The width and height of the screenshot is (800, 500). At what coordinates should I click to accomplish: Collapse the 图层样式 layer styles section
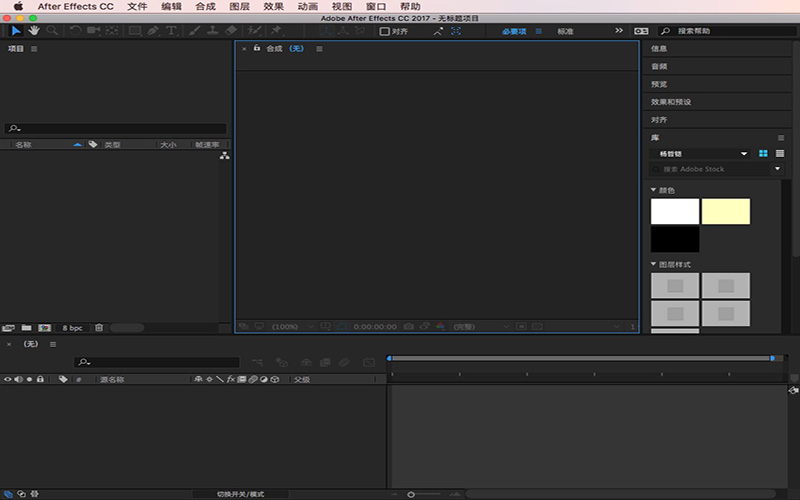pyautogui.click(x=653, y=264)
